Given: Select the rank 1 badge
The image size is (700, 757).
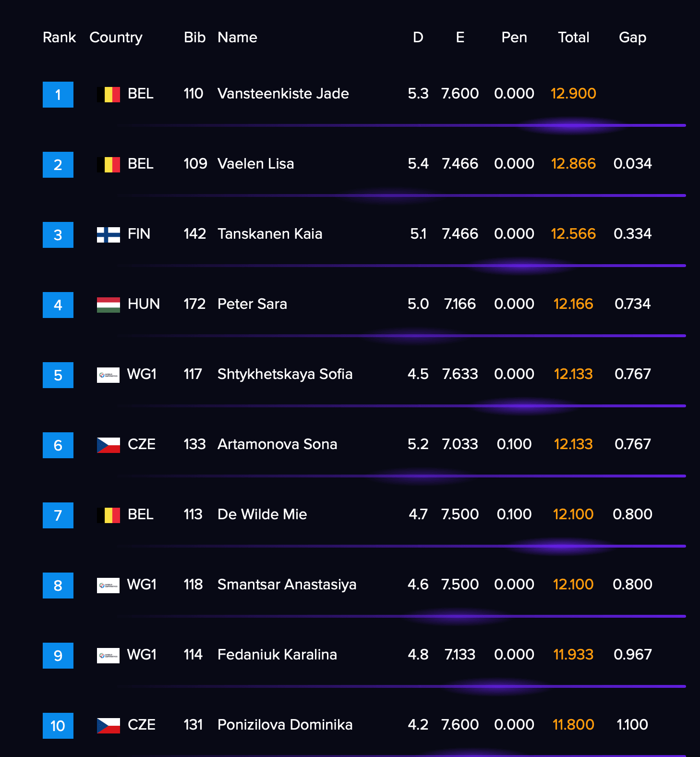Looking at the screenshot, I should pos(58,95).
